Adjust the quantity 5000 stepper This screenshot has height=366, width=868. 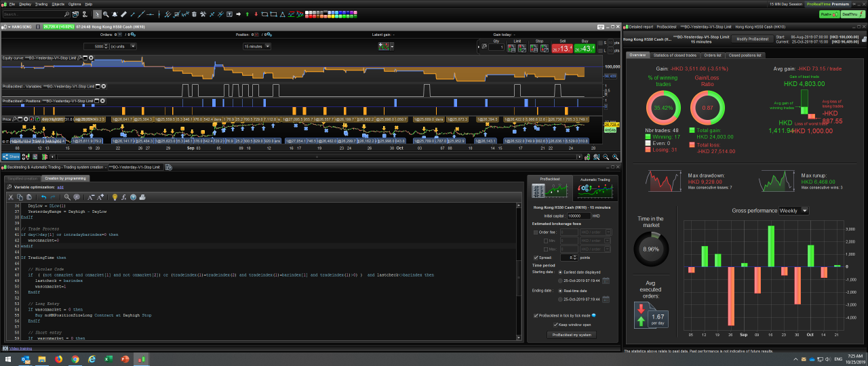click(x=105, y=46)
